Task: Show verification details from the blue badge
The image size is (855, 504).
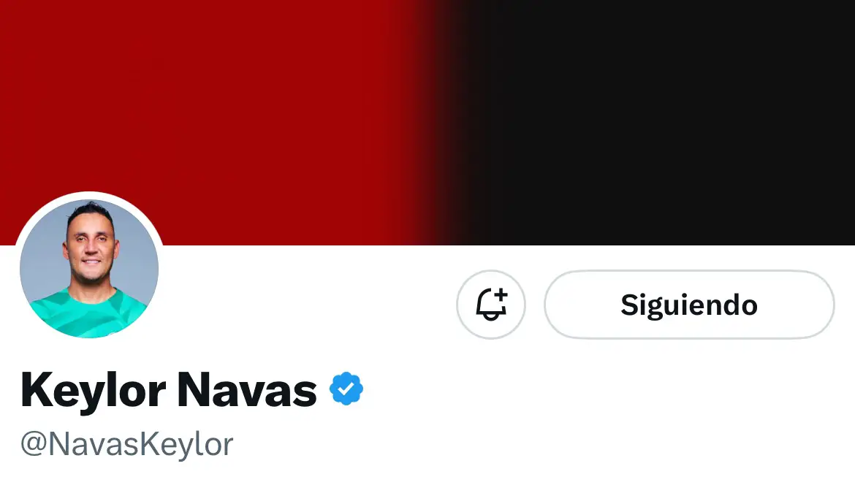Action: (x=346, y=389)
